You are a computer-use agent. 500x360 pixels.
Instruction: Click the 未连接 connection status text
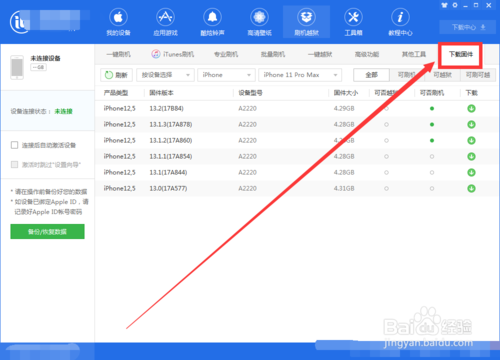(63, 111)
